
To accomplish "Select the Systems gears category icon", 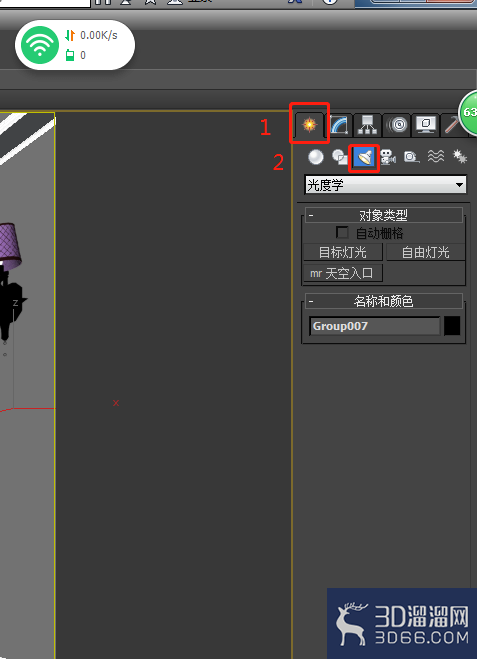I will coord(459,157).
